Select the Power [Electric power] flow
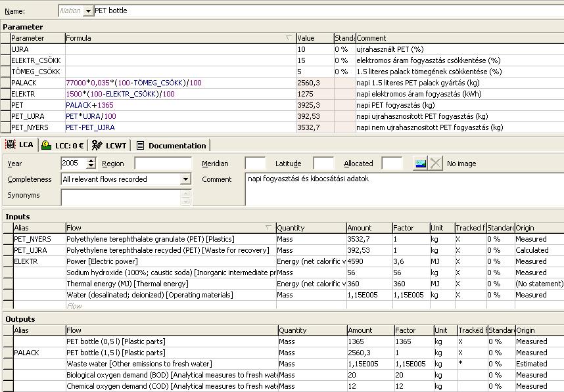Screen dimensions: 564x392 (102, 261)
